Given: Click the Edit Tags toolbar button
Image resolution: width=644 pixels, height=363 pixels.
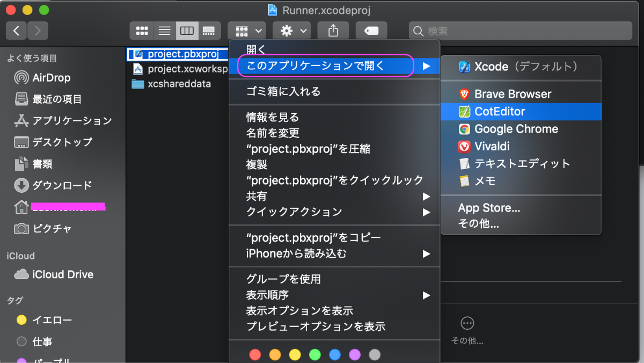Looking at the screenshot, I should click(371, 31).
